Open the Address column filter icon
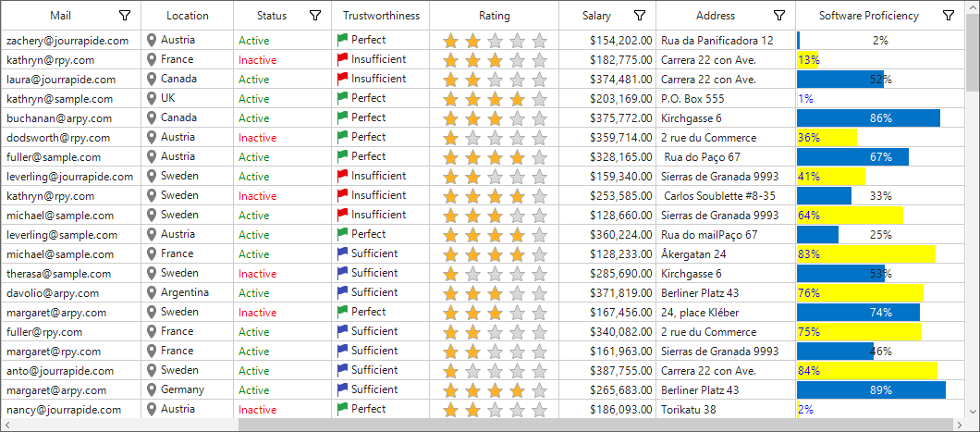Viewport: 980px width, 432px height. tap(778, 16)
